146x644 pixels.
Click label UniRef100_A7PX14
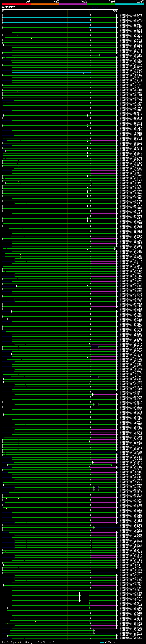click(131, 53)
